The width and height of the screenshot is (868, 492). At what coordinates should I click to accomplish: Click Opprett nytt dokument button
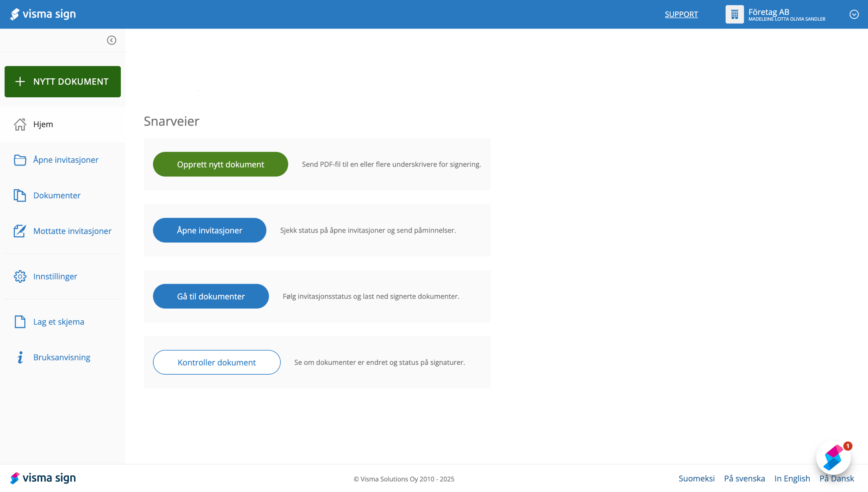point(220,164)
